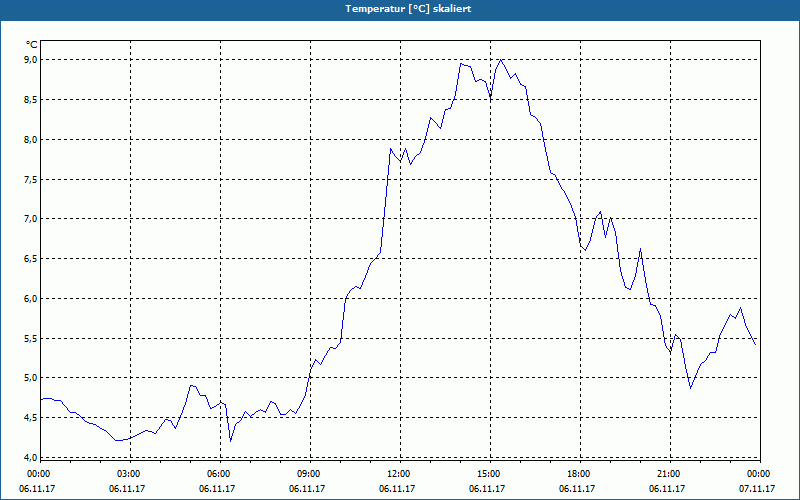
Task: Select the '°C' unit label on y-axis
Action: coord(32,45)
